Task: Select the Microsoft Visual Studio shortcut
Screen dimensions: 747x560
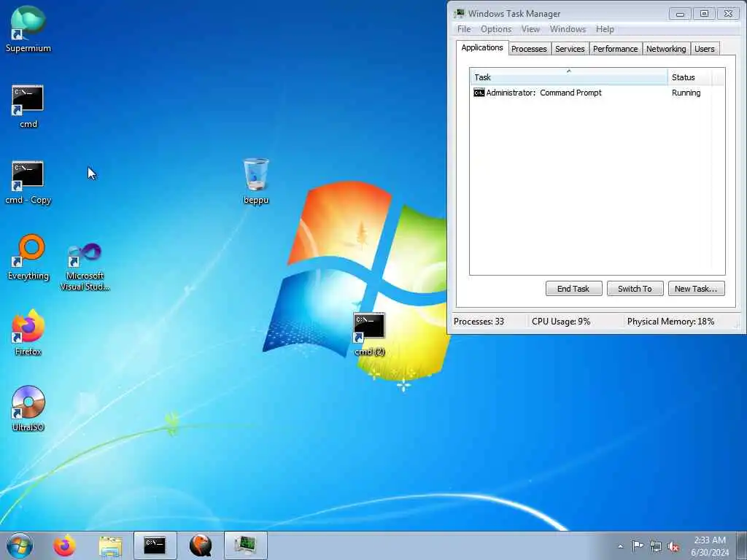Action: [x=85, y=265]
